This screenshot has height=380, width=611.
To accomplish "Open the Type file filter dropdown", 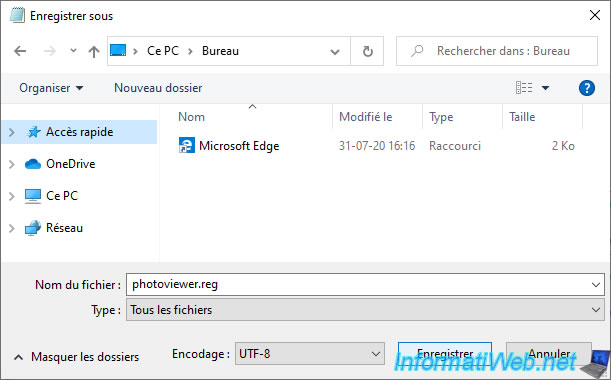I will tap(365, 310).
